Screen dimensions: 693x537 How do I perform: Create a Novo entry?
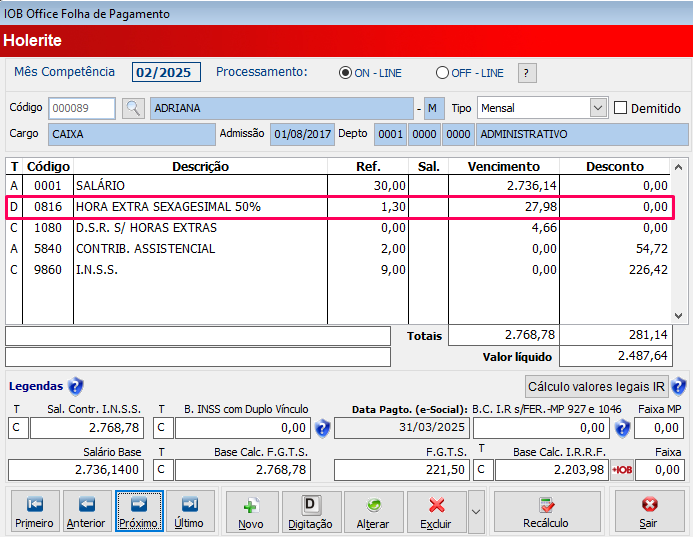251,511
